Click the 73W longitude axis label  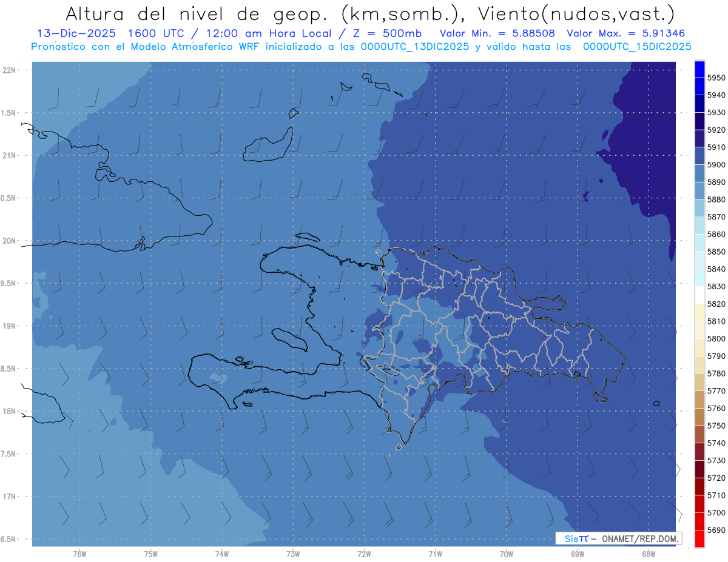click(x=293, y=554)
